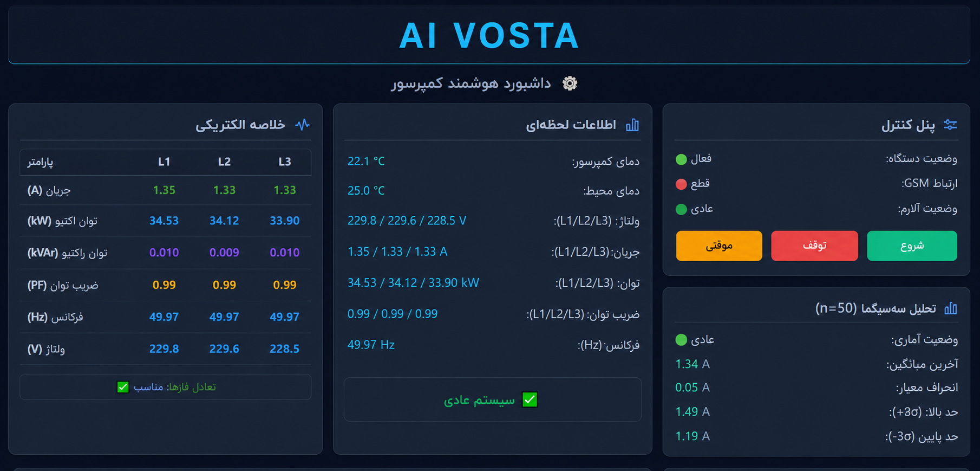Viewport: 980px width, 471px height.
Task: Click the upper limit value 1.49 A
Action: pos(692,412)
